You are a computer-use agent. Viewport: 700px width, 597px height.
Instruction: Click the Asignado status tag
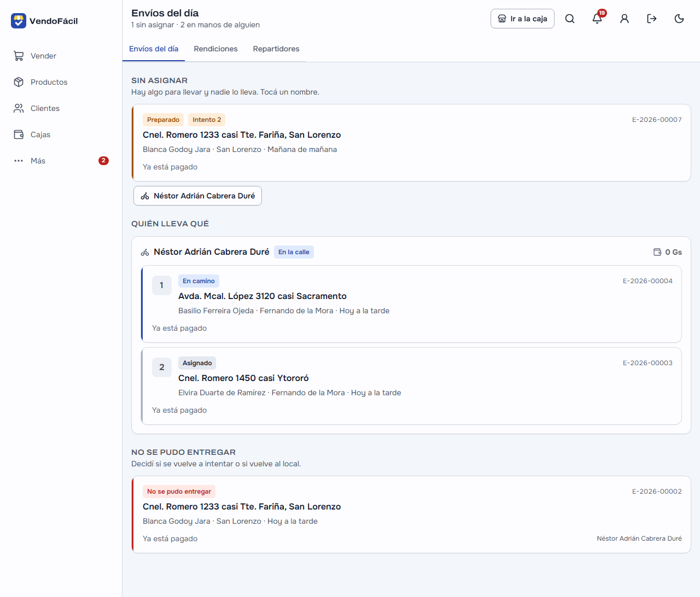(x=197, y=363)
